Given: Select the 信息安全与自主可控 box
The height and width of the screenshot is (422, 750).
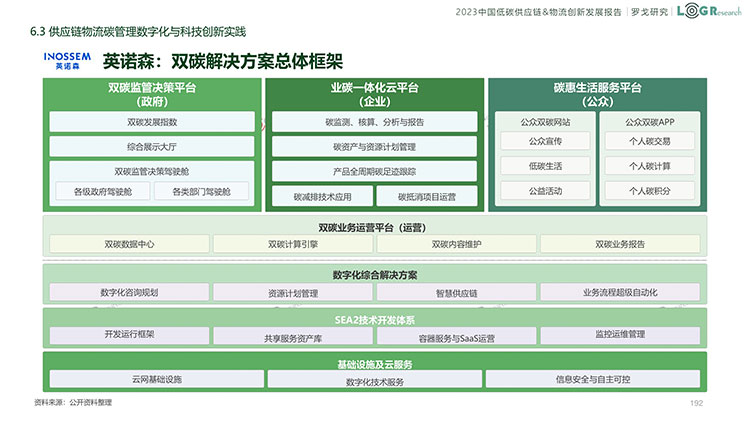Looking at the screenshot, I should (593, 379).
